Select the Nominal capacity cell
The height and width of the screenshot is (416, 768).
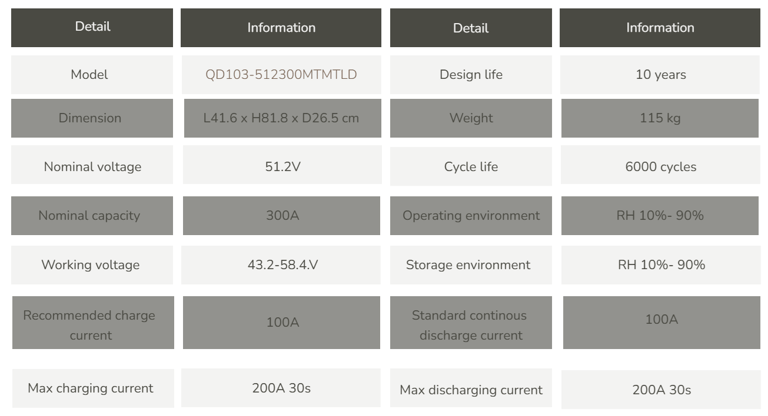92,216
